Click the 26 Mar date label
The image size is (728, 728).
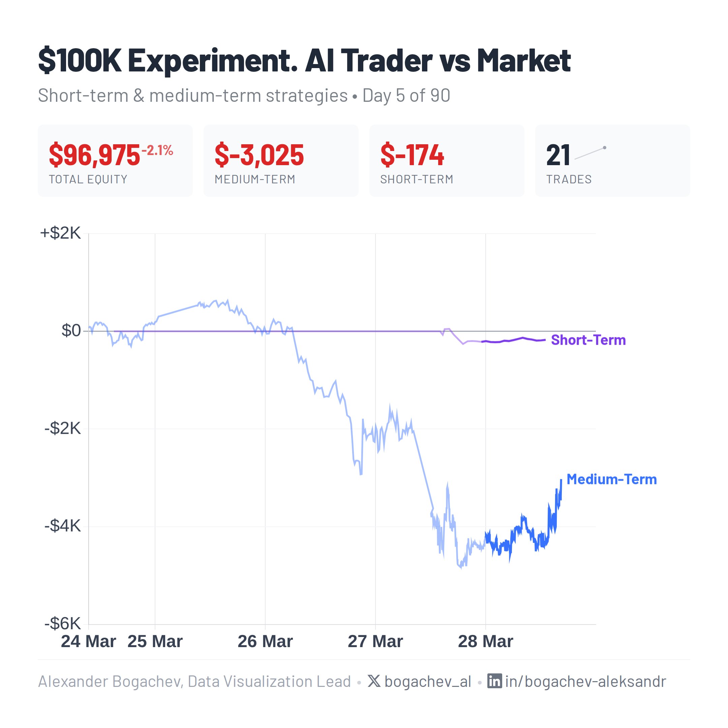tap(265, 641)
